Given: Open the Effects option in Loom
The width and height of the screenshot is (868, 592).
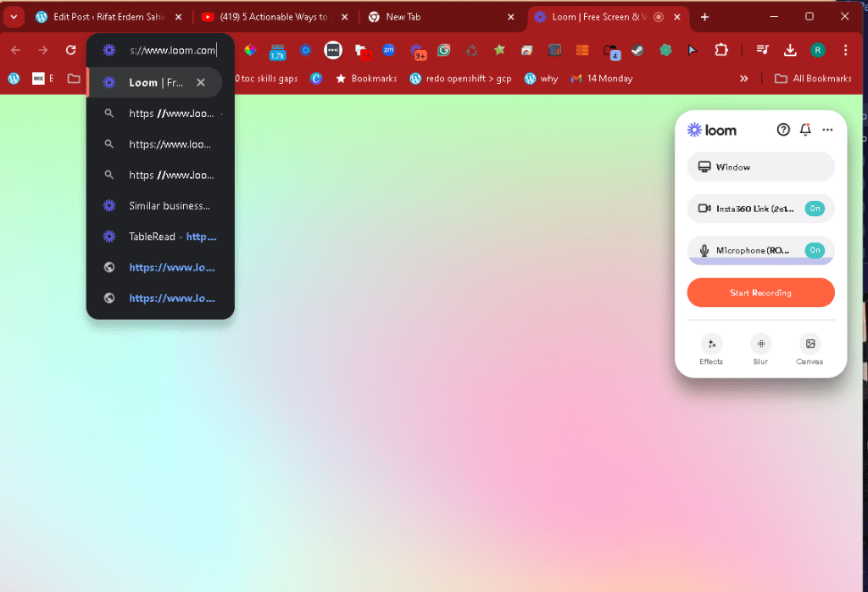Looking at the screenshot, I should coord(711,349).
